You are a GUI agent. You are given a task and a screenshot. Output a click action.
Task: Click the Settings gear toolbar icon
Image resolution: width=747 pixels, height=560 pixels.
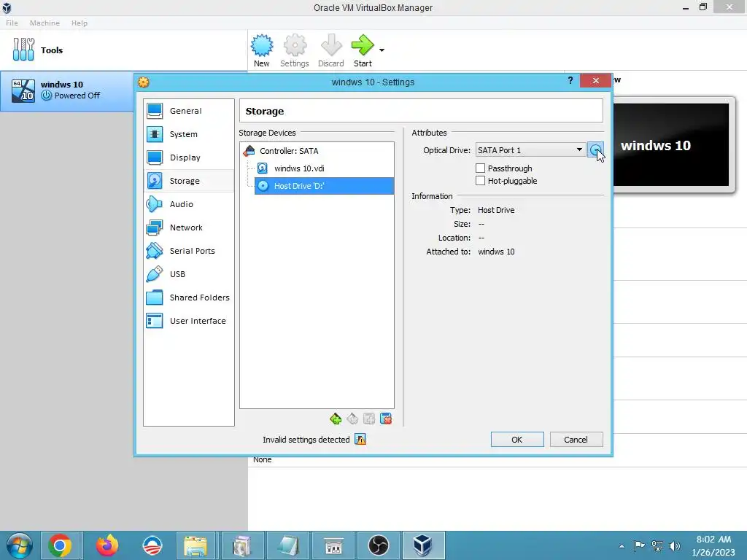tap(295, 46)
